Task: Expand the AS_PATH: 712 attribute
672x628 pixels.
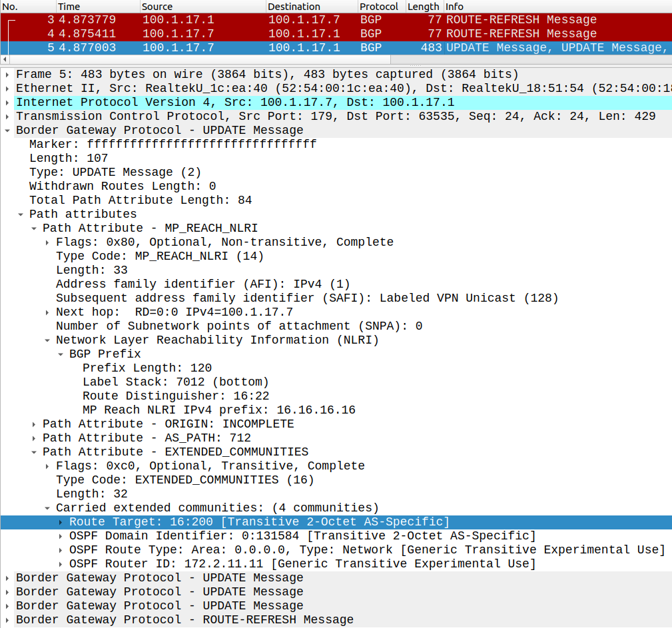Action: [x=34, y=438]
